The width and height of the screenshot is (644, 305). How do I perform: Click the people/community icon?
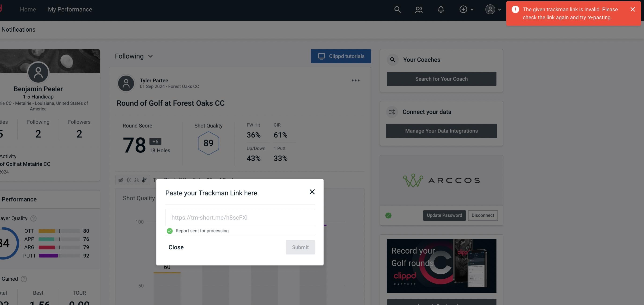pyautogui.click(x=418, y=9)
